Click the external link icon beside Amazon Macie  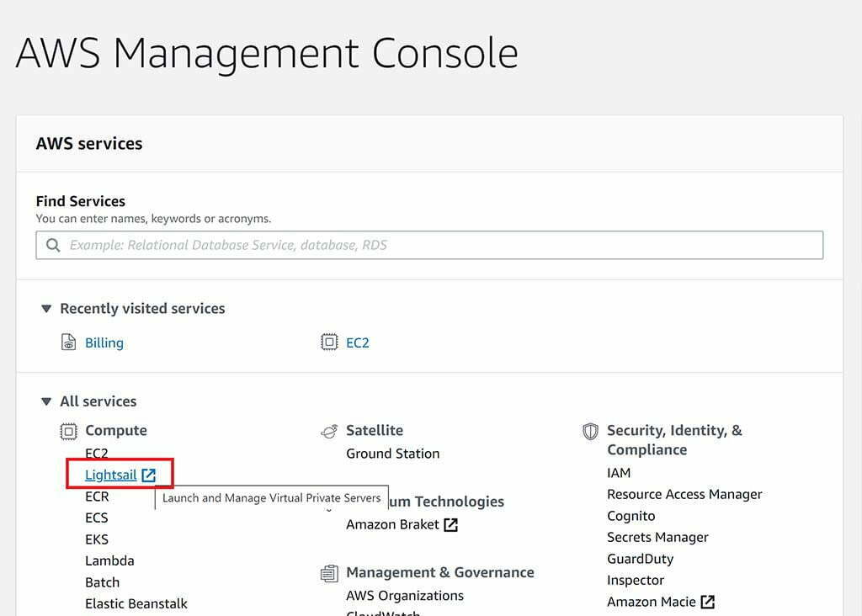(708, 602)
